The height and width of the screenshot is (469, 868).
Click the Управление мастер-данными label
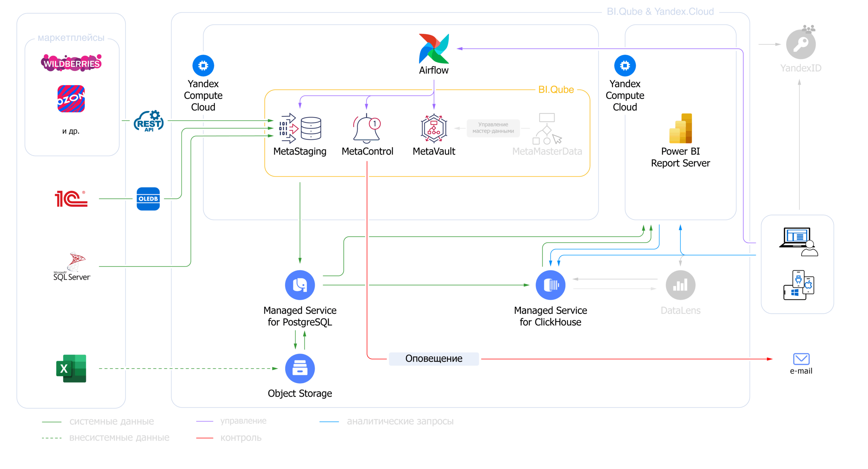[x=493, y=128]
